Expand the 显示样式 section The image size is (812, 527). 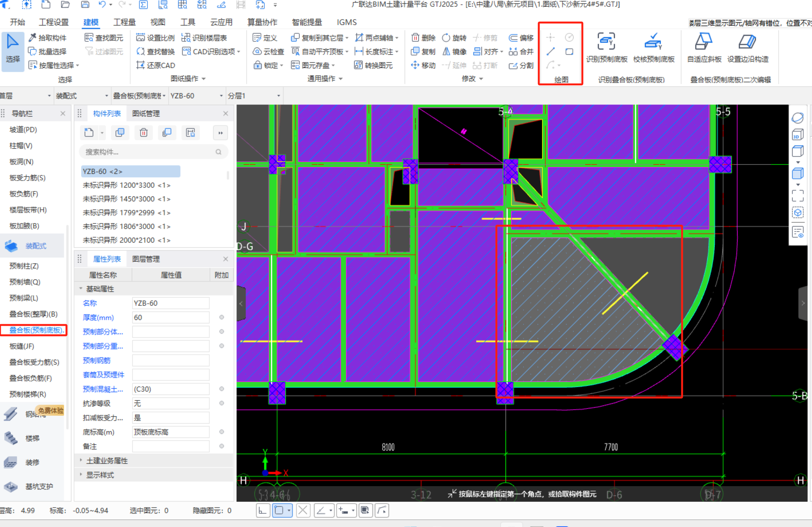click(81, 475)
